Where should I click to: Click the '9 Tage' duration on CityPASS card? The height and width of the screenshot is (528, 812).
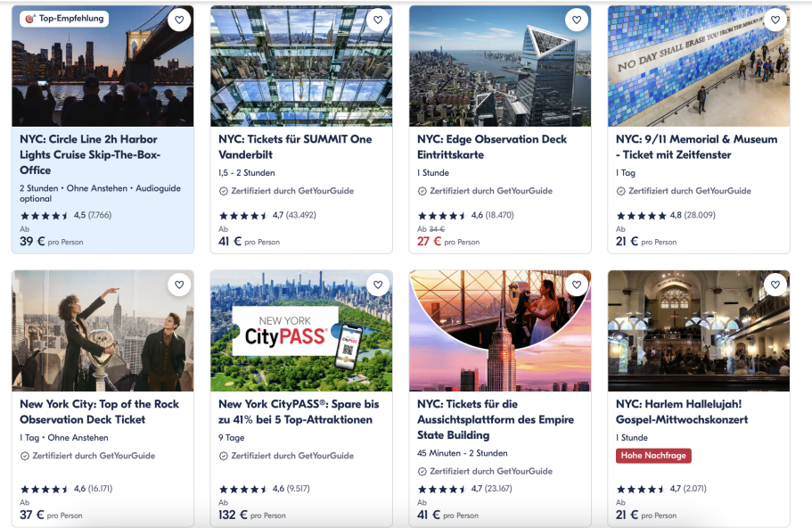click(232, 438)
